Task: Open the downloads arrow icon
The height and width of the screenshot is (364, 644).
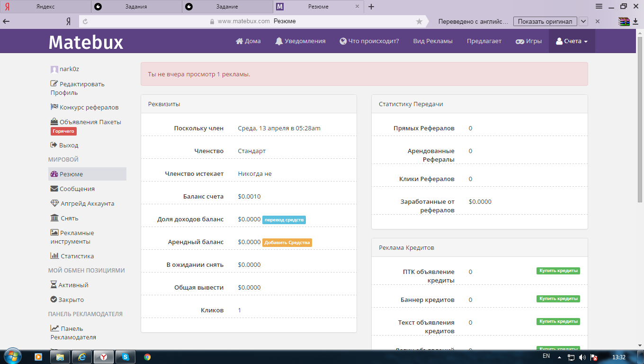Action: 635,21
